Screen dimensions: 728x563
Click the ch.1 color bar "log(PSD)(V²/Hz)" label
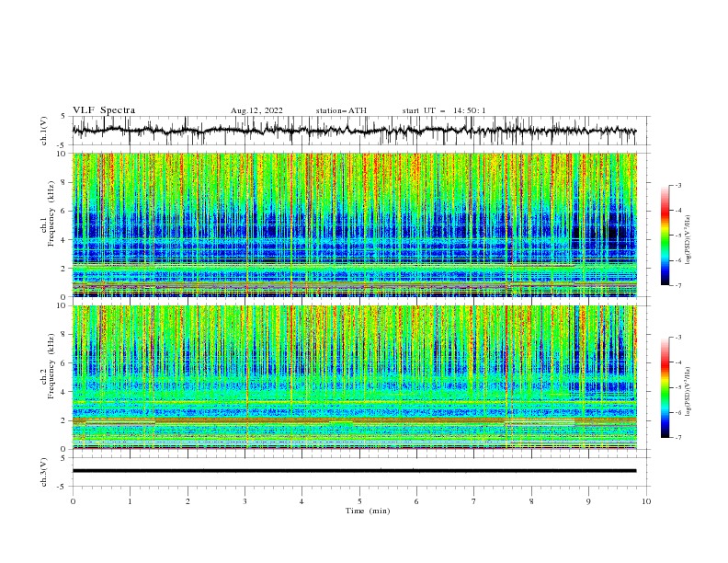pos(688,240)
